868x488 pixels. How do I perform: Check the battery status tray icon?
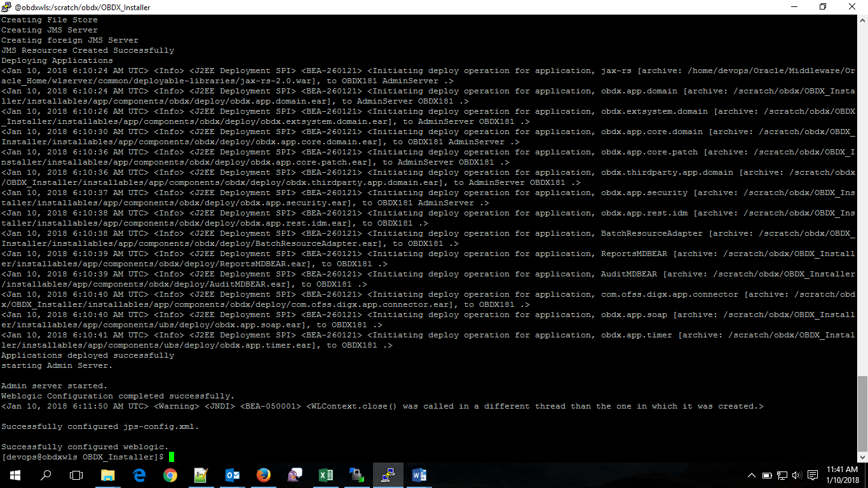tap(767, 475)
